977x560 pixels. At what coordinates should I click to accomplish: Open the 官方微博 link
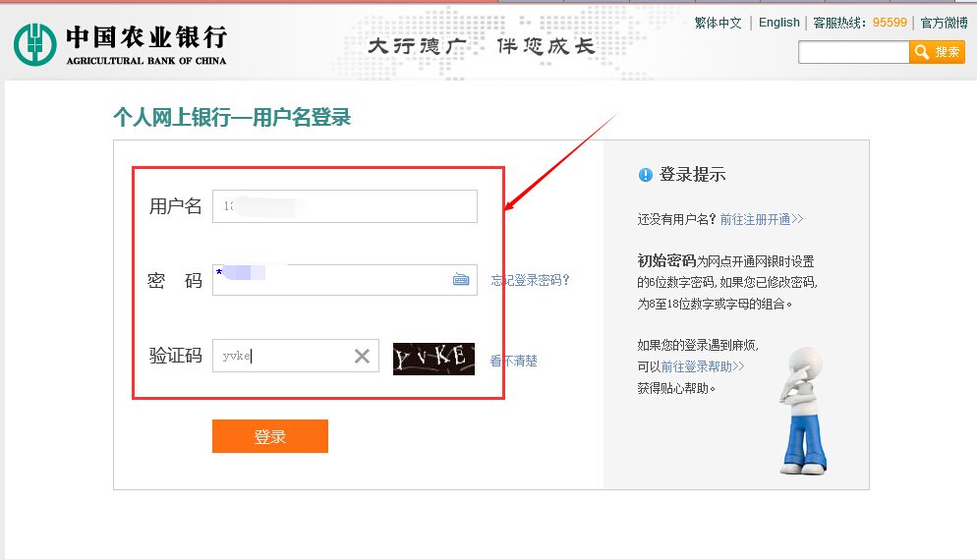tap(944, 23)
